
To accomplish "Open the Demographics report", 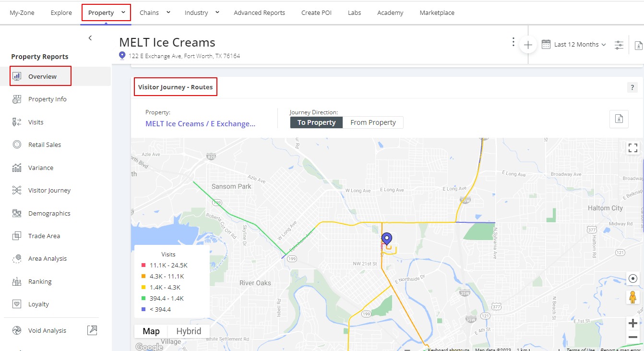I will click(x=49, y=213).
